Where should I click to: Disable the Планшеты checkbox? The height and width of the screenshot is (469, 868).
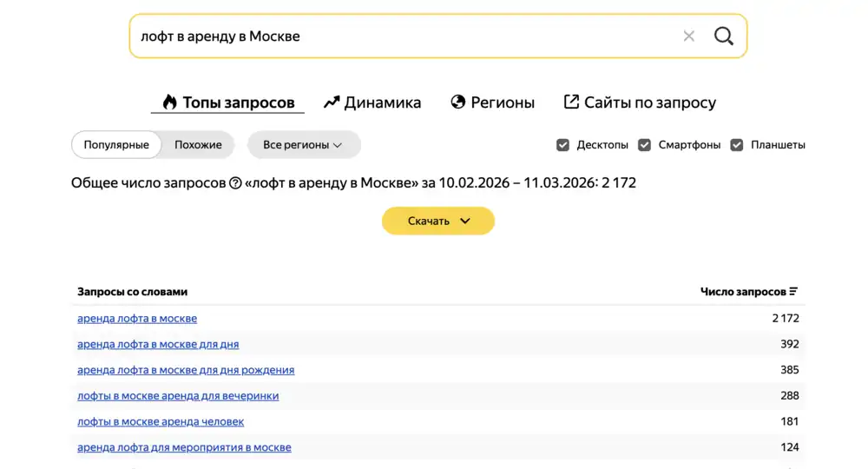[737, 145]
